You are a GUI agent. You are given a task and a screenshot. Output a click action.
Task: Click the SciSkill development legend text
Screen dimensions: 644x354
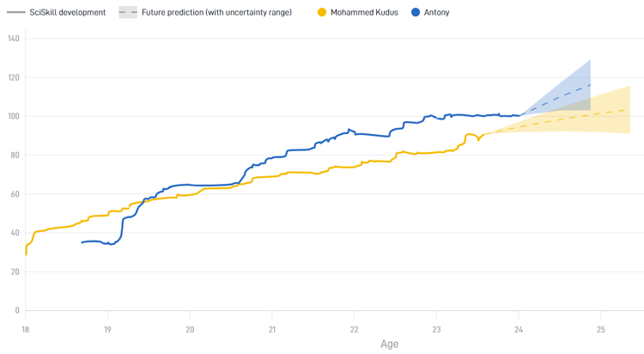click(x=68, y=13)
